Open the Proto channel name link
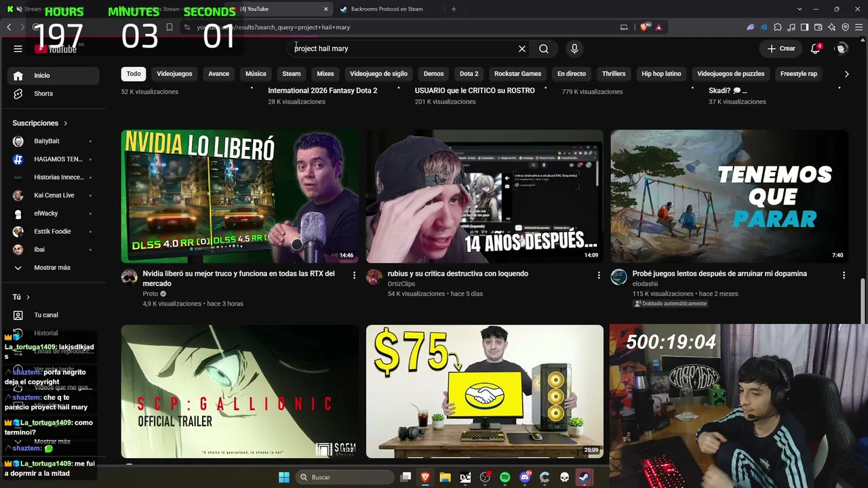Screen dimensions: 868x488 150,293
